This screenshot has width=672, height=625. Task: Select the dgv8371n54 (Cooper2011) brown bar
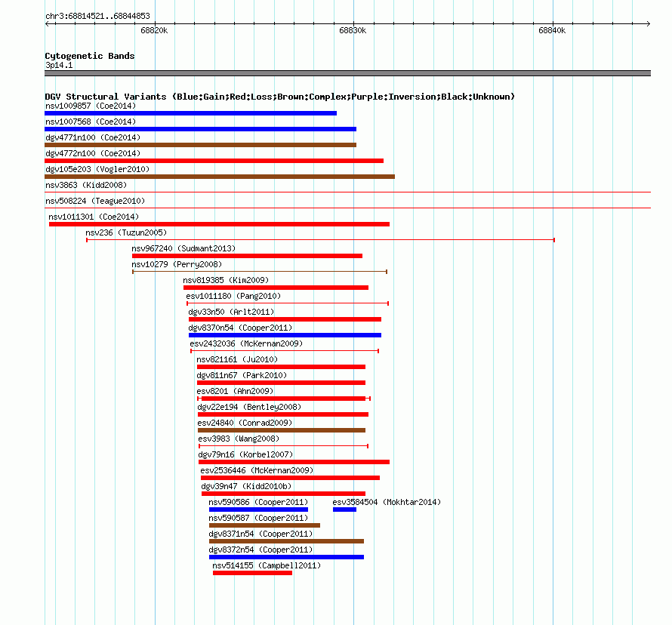click(x=286, y=541)
